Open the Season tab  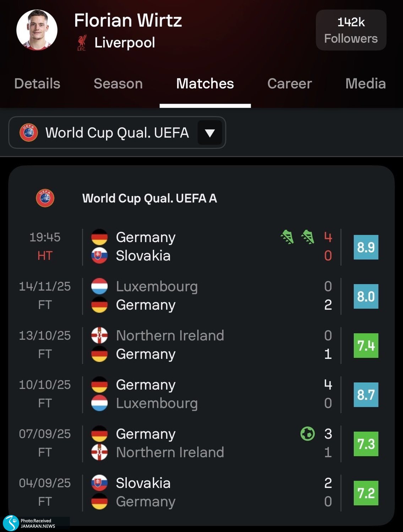tap(118, 84)
